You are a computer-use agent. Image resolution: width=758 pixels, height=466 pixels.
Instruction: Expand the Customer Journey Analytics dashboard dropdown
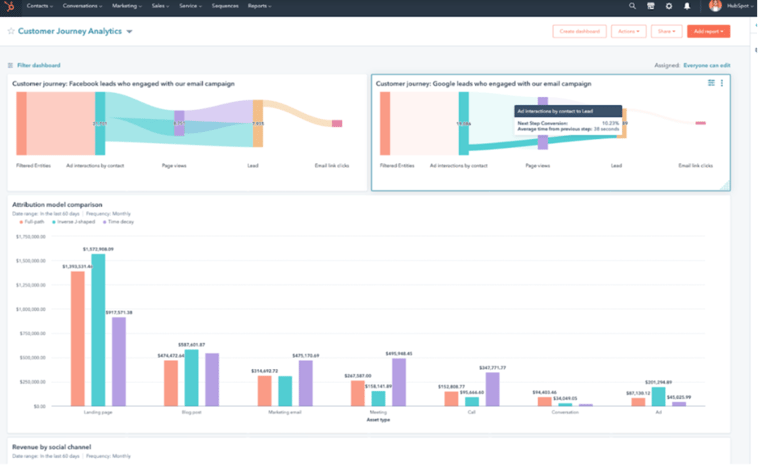pyautogui.click(x=129, y=32)
